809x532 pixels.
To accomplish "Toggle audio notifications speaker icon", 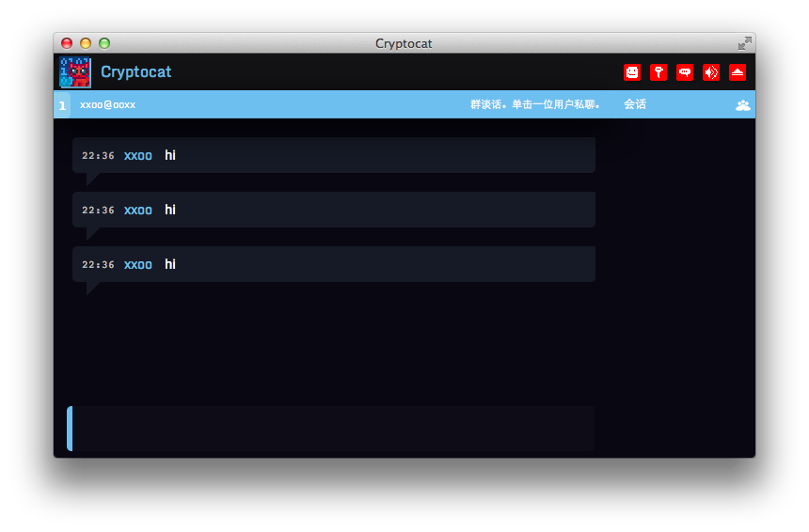I will [711, 72].
